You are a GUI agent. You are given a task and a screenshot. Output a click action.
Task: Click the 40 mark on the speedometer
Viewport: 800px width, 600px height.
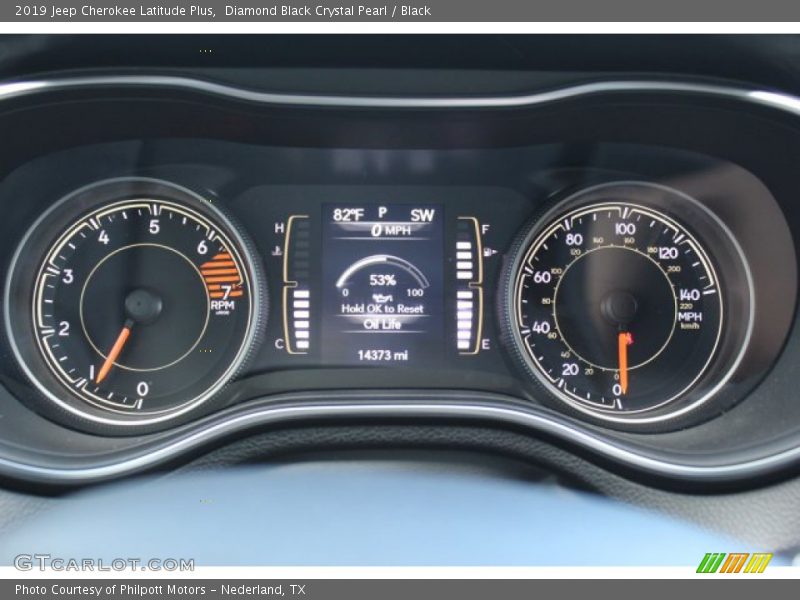[x=541, y=327]
